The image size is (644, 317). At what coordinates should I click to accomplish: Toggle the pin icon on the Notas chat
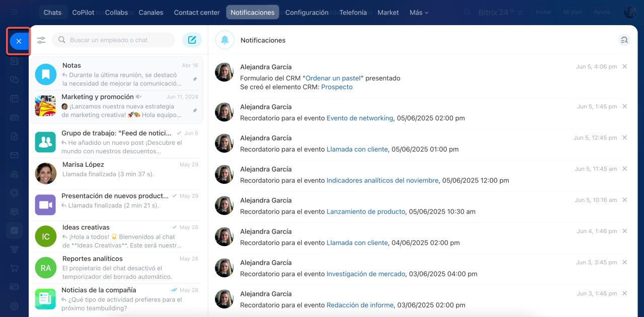tap(195, 79)
